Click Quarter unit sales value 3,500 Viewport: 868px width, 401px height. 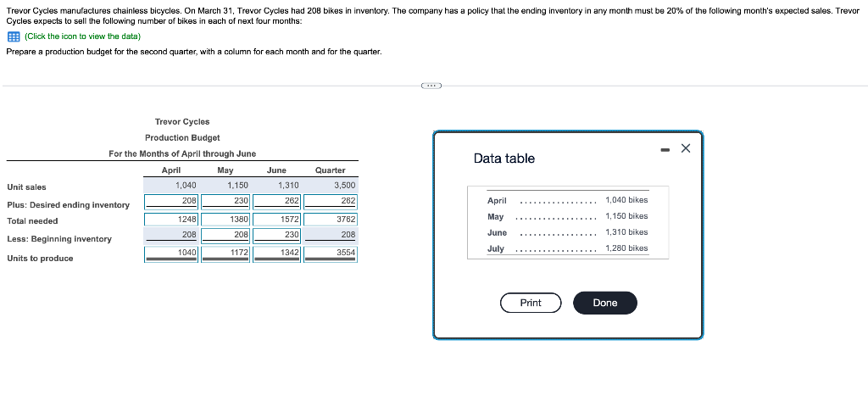coord(345,186)
